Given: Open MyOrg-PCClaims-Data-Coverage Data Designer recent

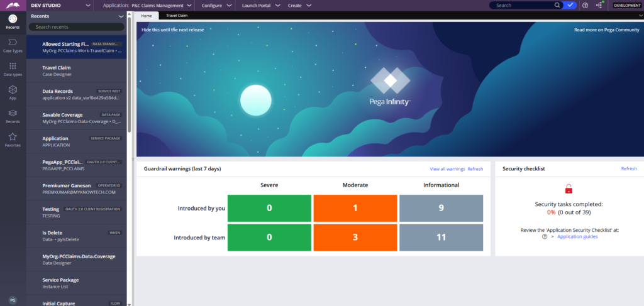Looking at the screenshot, I should tap(76, 260).
